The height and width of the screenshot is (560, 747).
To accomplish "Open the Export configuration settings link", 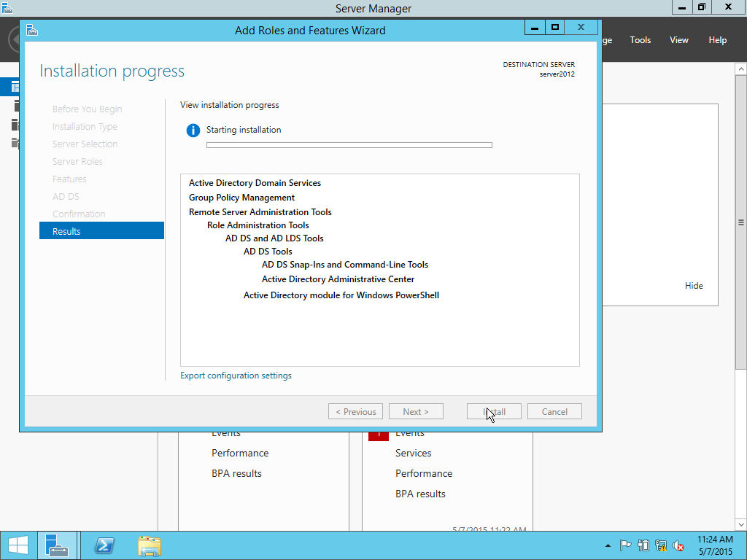I will (x=236, y=375).
